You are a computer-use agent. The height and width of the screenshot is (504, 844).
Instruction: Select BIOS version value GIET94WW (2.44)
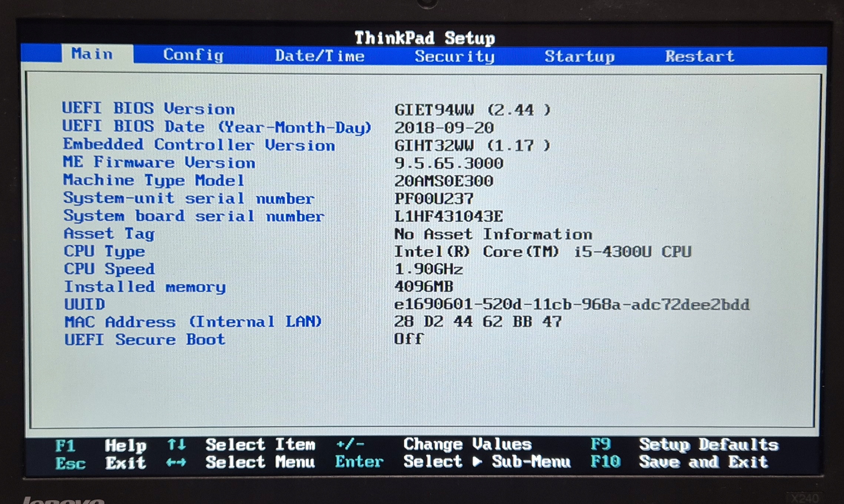point(472,110)
